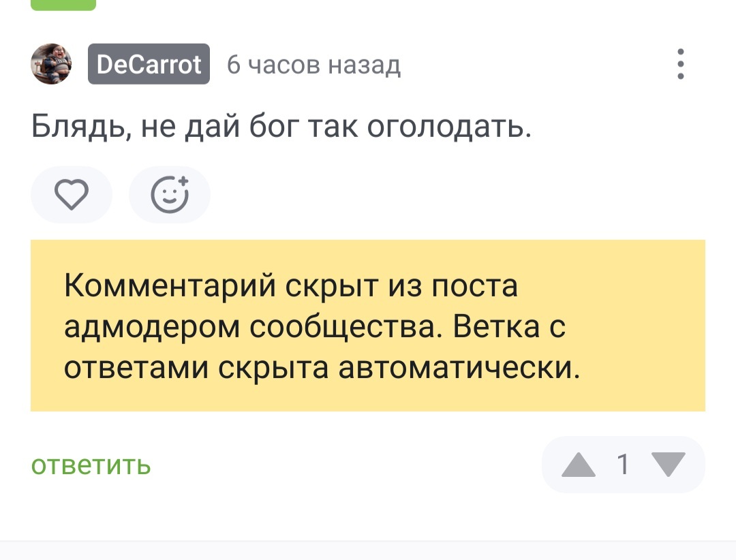Click the DeCarrot username badge

[x=149, y=65]
